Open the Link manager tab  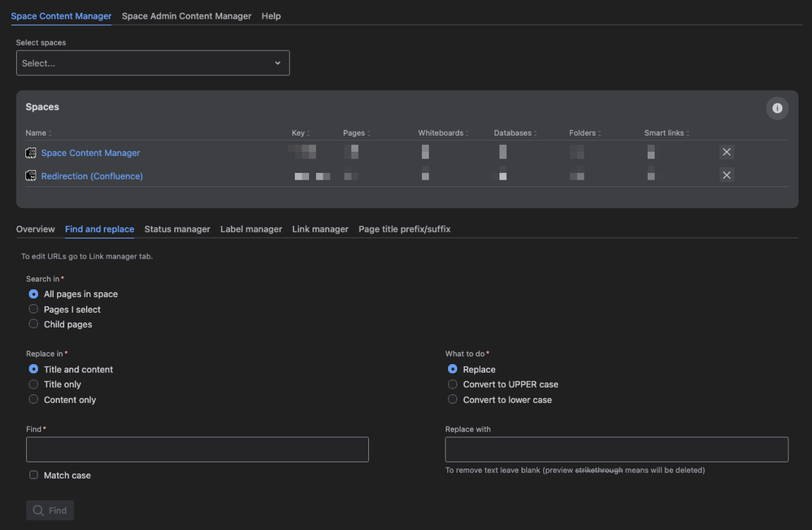click(x=320, y=229)
